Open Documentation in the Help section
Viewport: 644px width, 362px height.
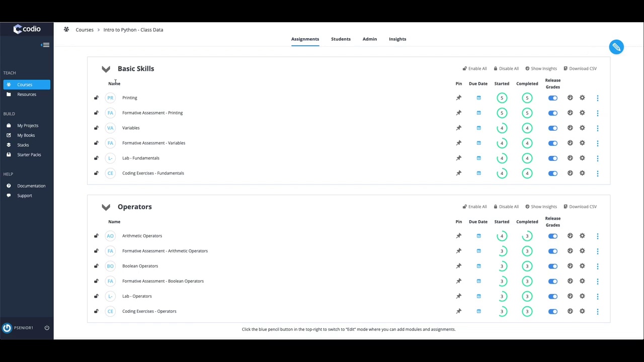[31, 186]
